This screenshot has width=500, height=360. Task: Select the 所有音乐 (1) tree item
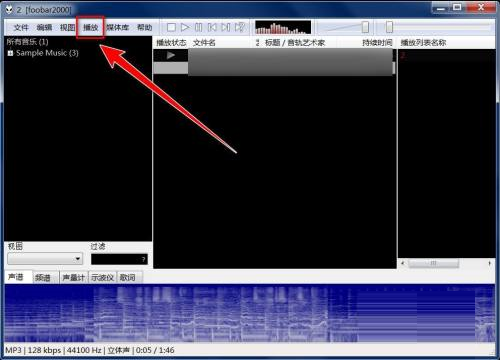[x=27, y=42]
